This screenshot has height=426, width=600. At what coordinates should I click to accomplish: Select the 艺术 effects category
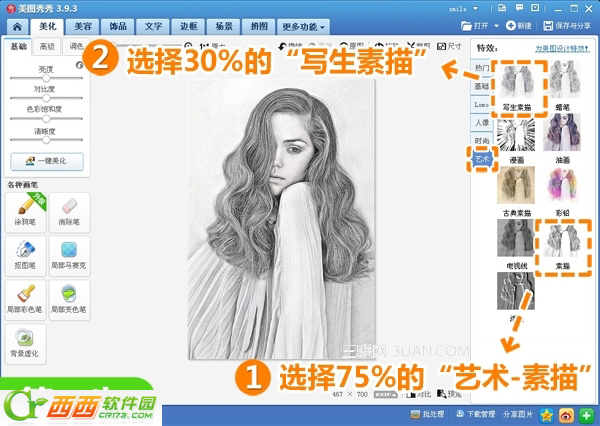(481, 159)
